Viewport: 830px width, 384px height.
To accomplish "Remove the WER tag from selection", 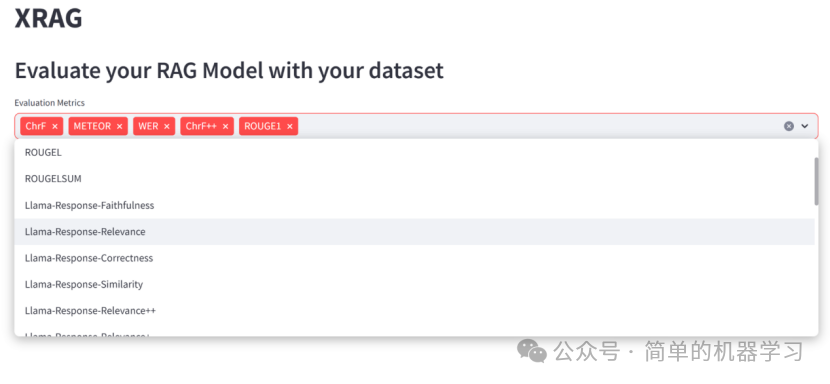I will click(x=167, y=127).
